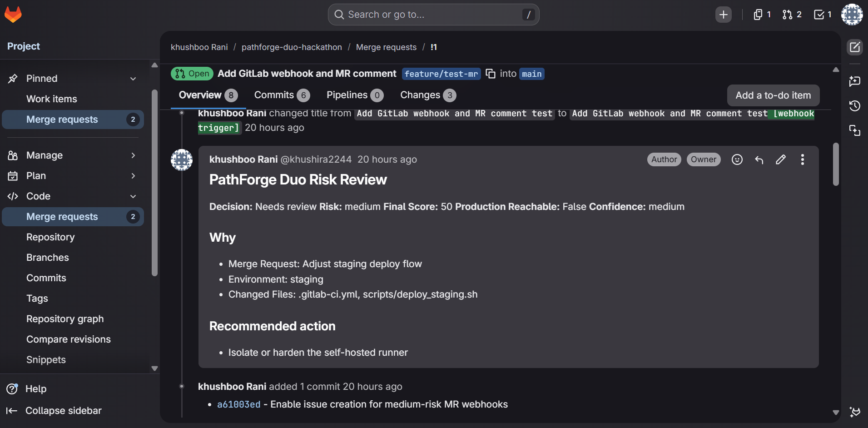Image resolution: width=868 pixels, height=428 pixels.
Task: Click the Search or go to field
Action: tap(433, 15)
